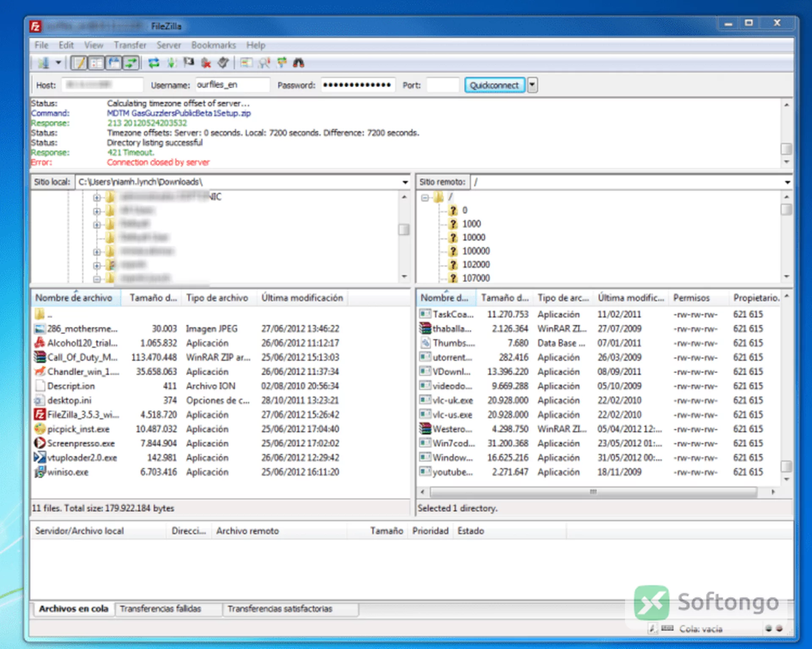This screenshot has width=812, height=649.
Task: Open the Site Manager dropdown arrow
Action: click(x=59, y=63)
